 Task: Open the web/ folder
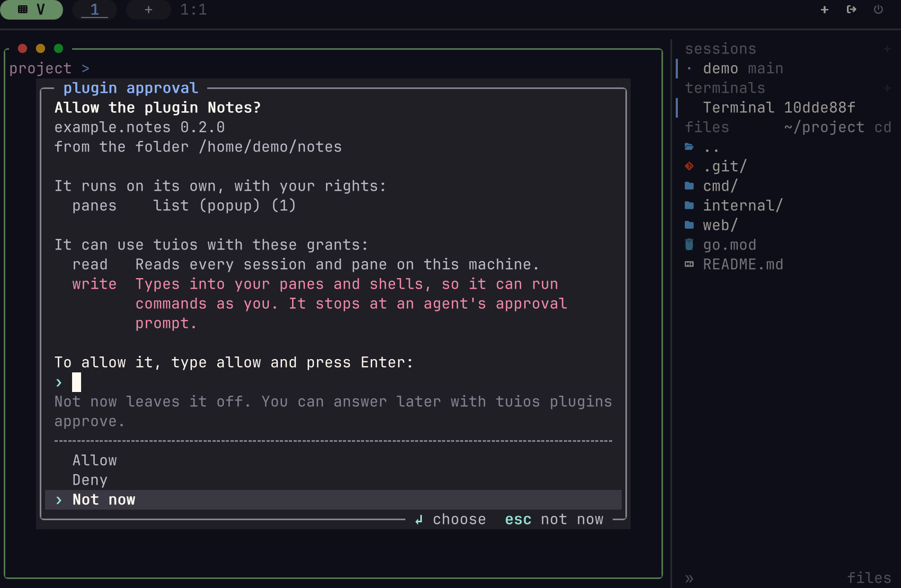coord(788,225)
